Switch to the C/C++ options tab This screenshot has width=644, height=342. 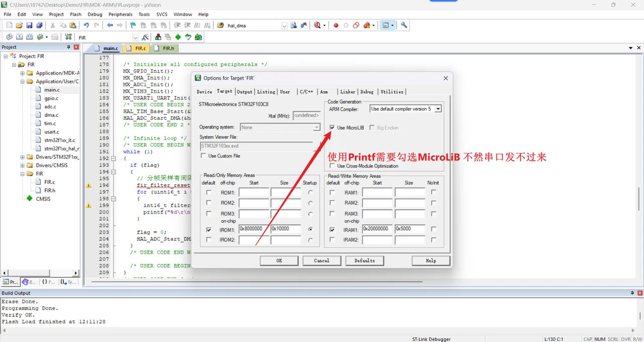coord(306,92)
